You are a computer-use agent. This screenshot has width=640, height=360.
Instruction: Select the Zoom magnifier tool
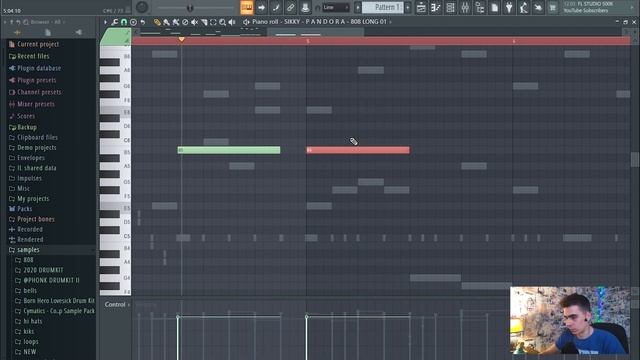pos(222,22)
